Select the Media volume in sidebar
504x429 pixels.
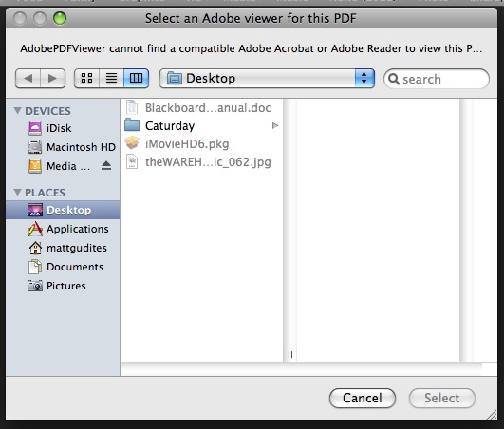63,166
